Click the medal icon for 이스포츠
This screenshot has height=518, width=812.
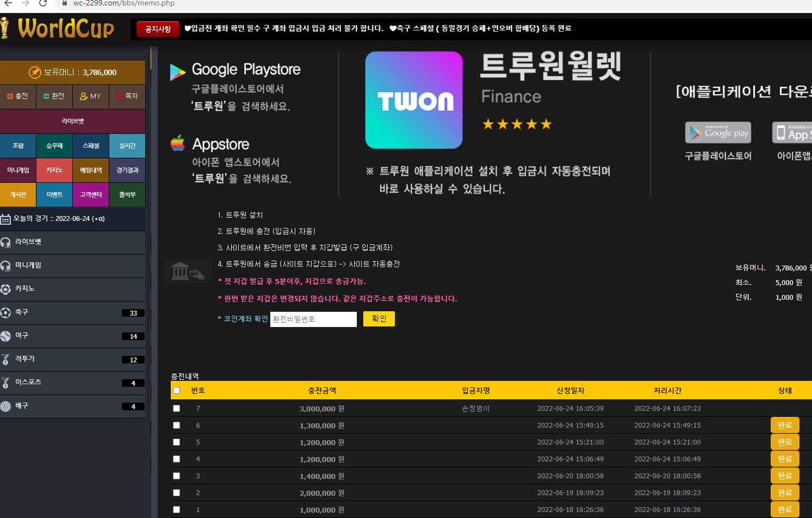point(5,383)
